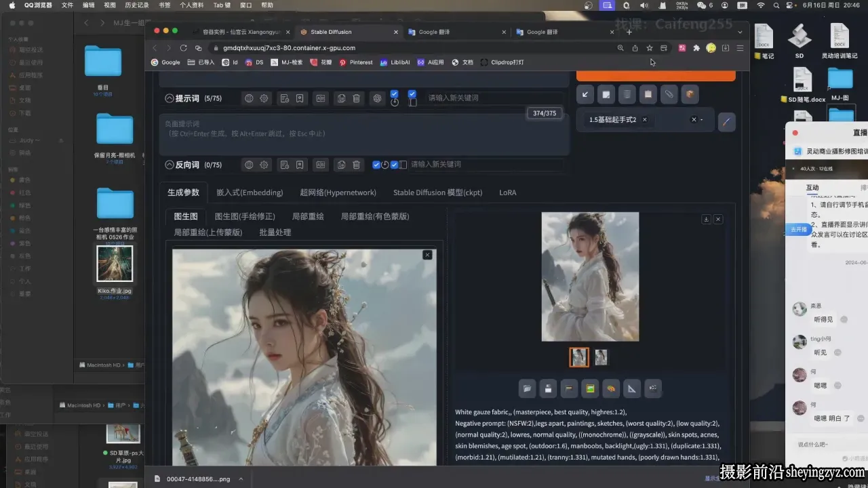Select first gallery thumbnail

[x=579, y=357]
